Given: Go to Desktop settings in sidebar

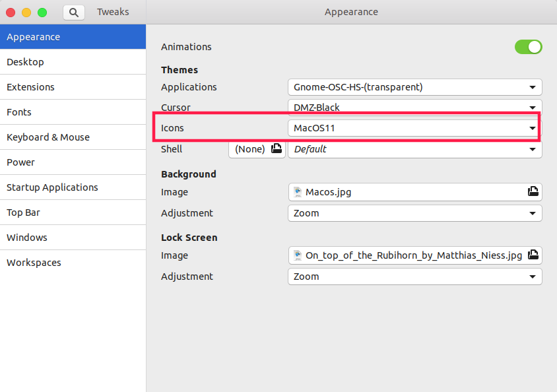Looking at the screenshot, I should coord(73,62).
